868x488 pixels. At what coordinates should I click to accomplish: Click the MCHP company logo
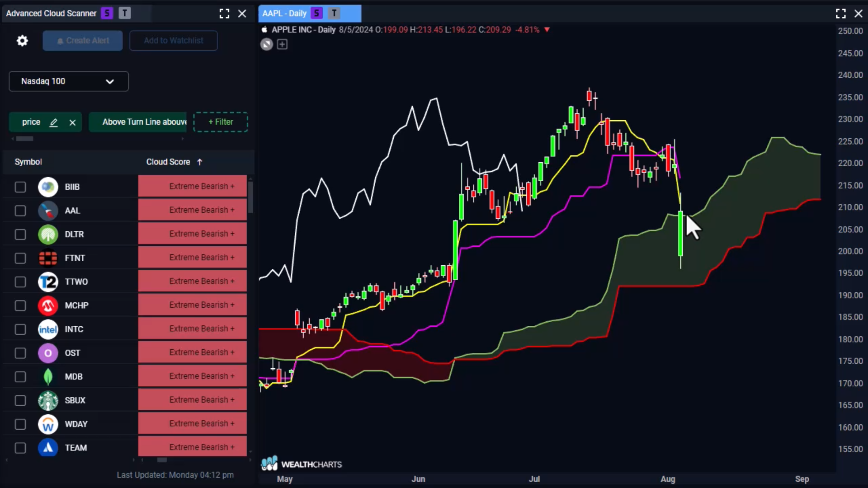[48, 305]
